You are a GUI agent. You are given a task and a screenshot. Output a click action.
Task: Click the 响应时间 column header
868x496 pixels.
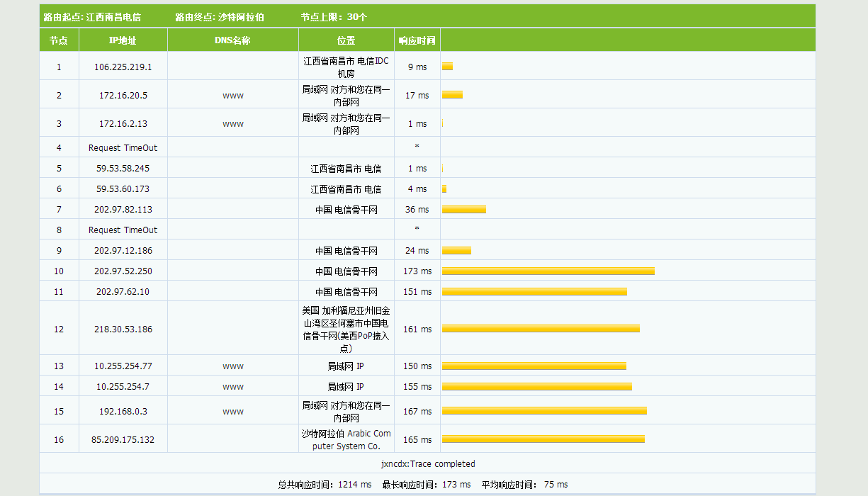tap(417, 40)
